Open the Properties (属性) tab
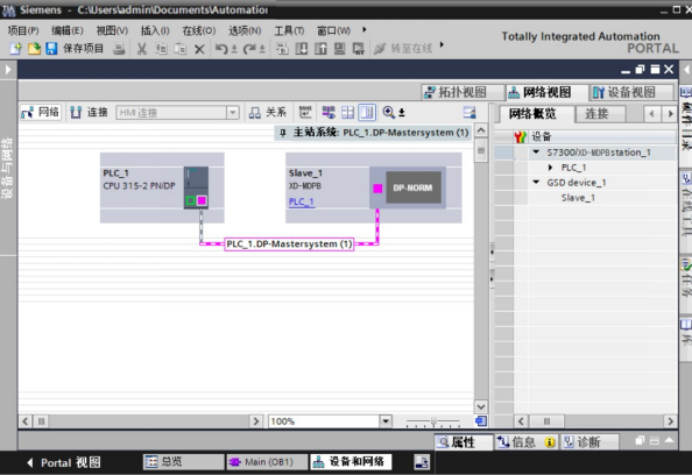 [x=463, y=442]
